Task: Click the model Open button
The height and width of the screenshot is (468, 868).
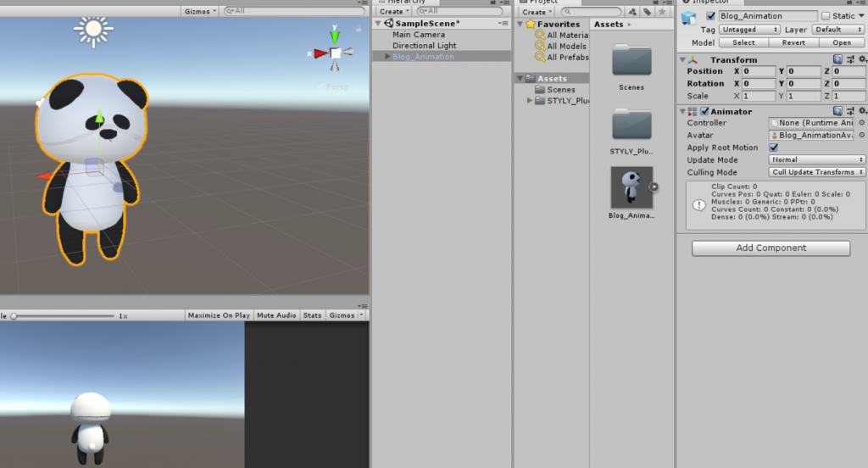Action: pyautogui.click(x=842, y=42)
